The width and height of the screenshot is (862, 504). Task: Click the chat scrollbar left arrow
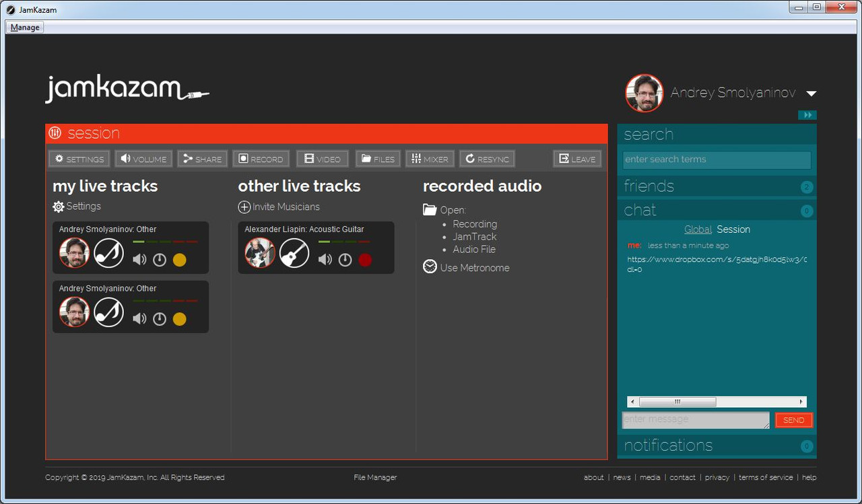pos(632,402)
